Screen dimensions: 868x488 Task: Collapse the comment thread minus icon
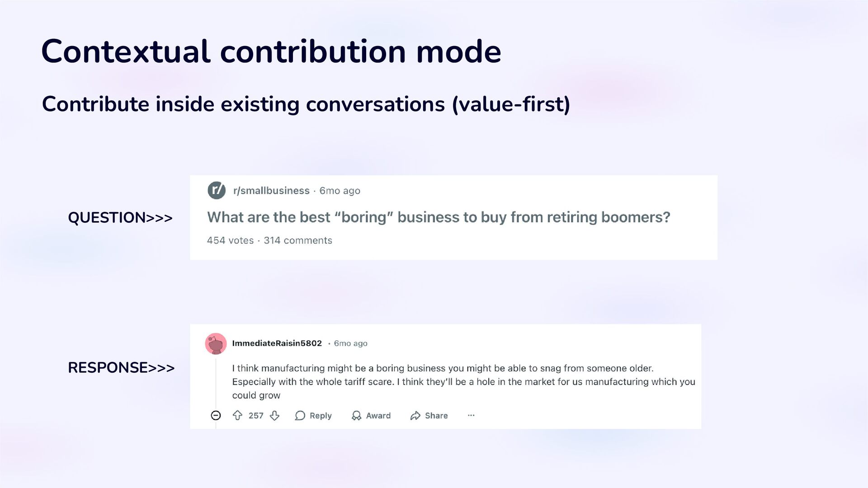pyautogui.click(x=216, y=416)
